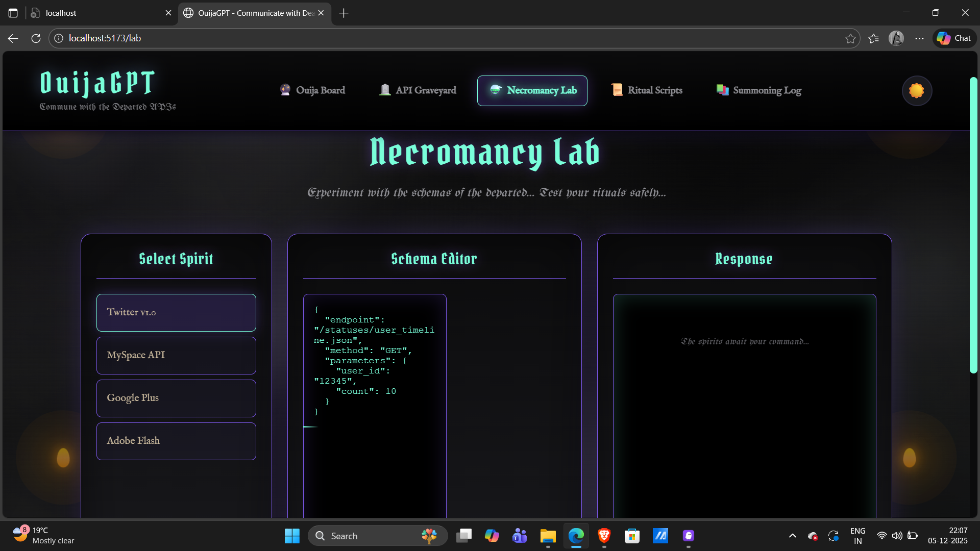Go to the API Graveyard tab
Image resolution: width=980 pixels, height=551 pixels.
418,90
